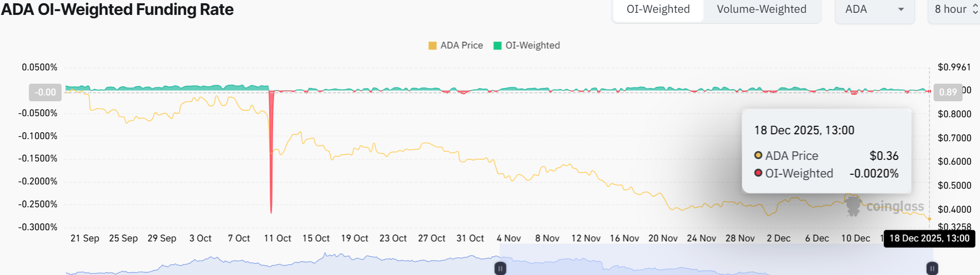980x275 pixels.
Task: Click the -0.00 funding rate axis marker
Action: point(45,92)
